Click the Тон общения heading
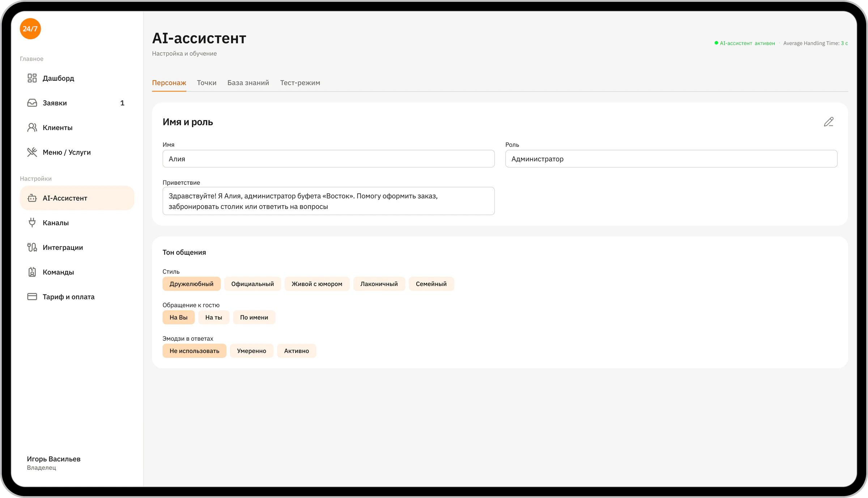 coord(184,252)
